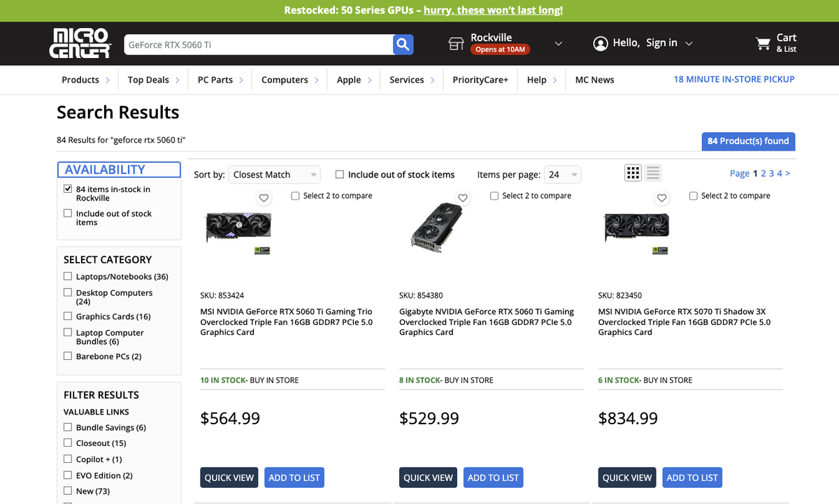Add MSI 5060 Ti Gaming Trio to list

(x=294, y=477)
